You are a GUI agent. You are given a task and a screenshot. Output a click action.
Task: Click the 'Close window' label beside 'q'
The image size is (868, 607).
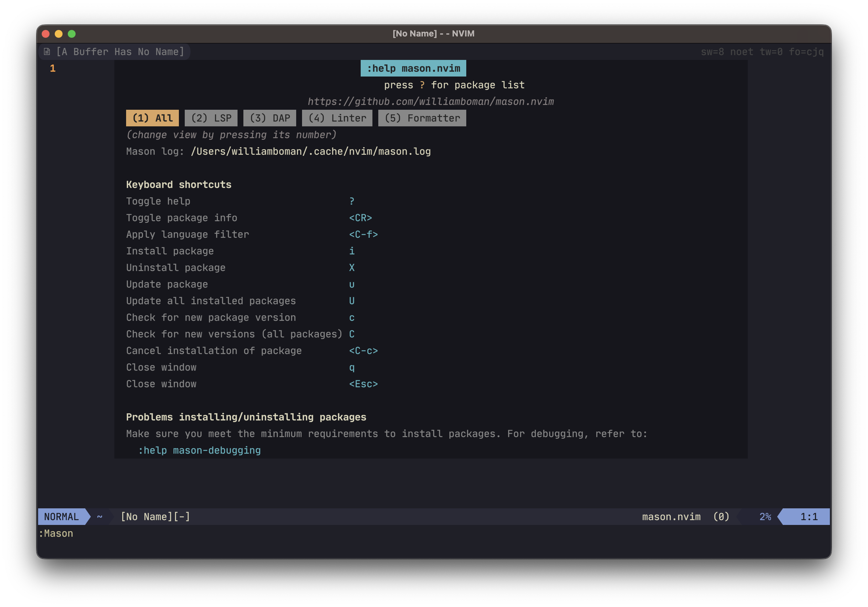161,368
